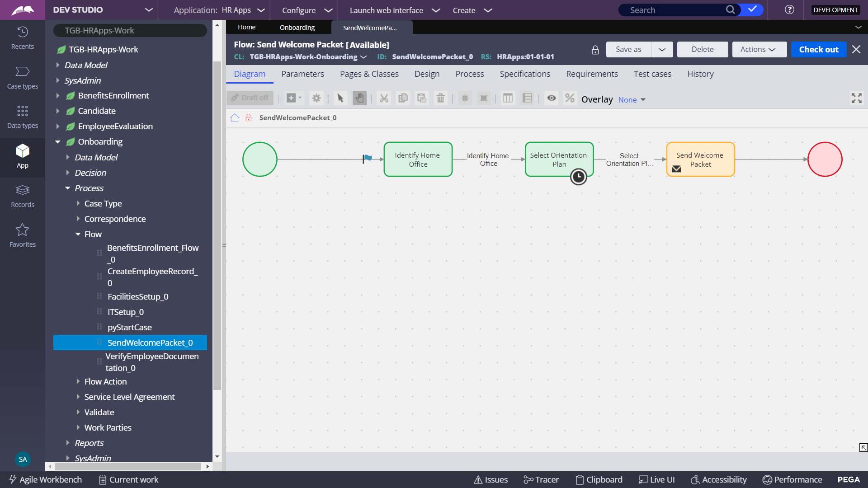Image resolution: width=868 pixels, height=488 pixels.
Task: Switch to the History tab
Action: tap(700, 74)
